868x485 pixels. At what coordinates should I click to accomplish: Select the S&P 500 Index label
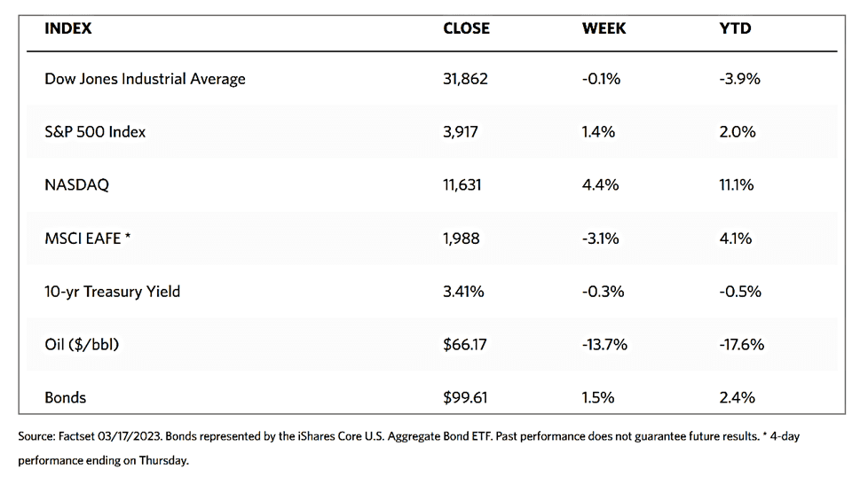click(x=95, y=132)
